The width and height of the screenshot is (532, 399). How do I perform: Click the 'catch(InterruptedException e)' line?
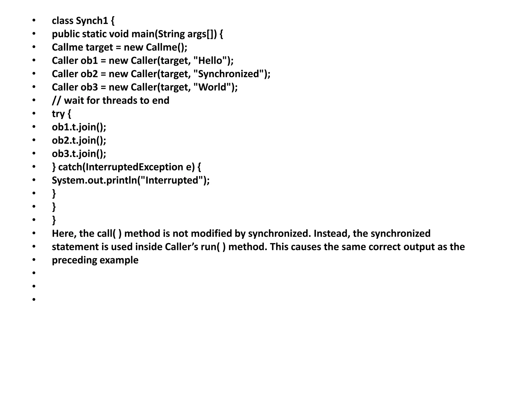pyautogui.click(x=127, y=167)
